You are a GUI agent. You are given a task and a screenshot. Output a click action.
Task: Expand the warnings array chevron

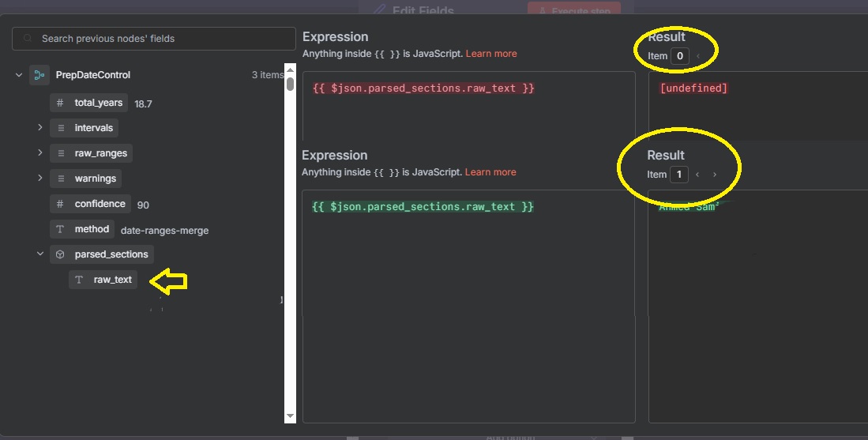[39, 179]
